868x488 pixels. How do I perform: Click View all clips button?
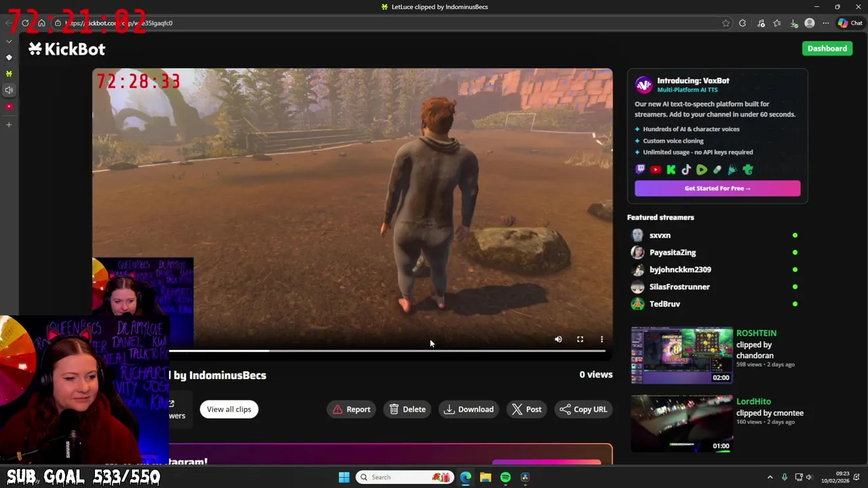[229, 409]
